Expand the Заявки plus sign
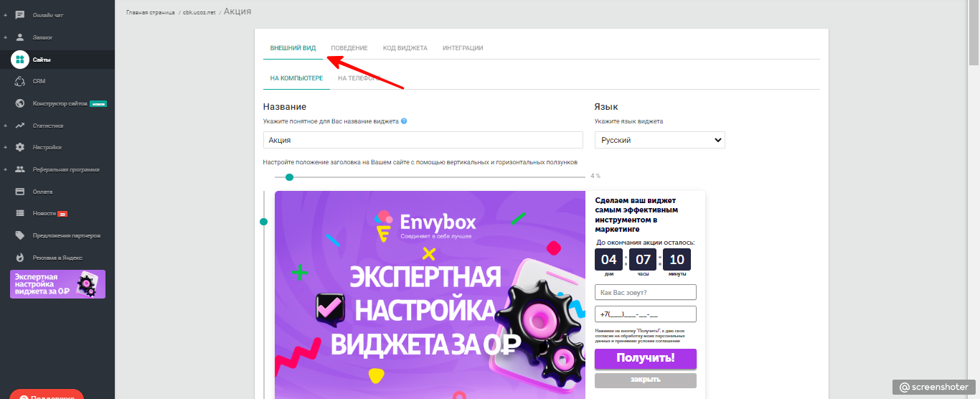 [5, 37]
